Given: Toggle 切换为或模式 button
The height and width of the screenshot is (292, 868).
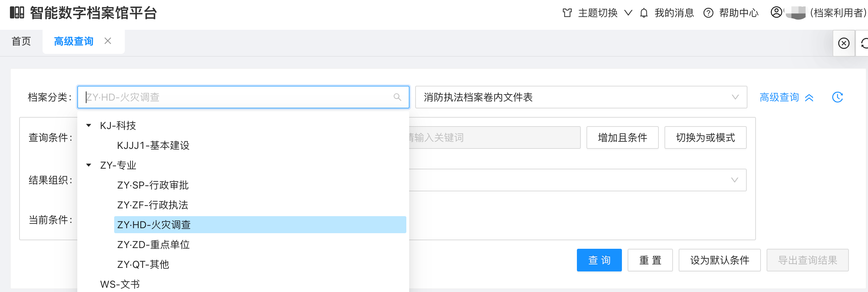Looking at the screenshot, I should point(705,137).
